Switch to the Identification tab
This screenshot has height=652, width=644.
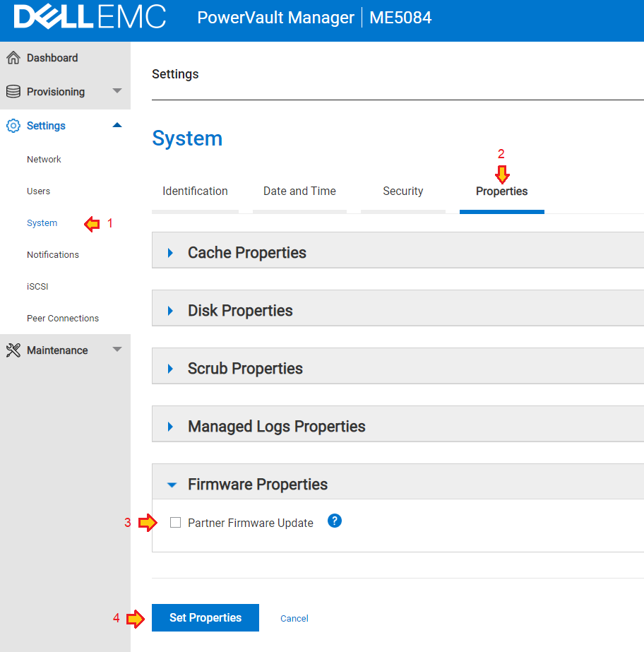pos(195,191)
